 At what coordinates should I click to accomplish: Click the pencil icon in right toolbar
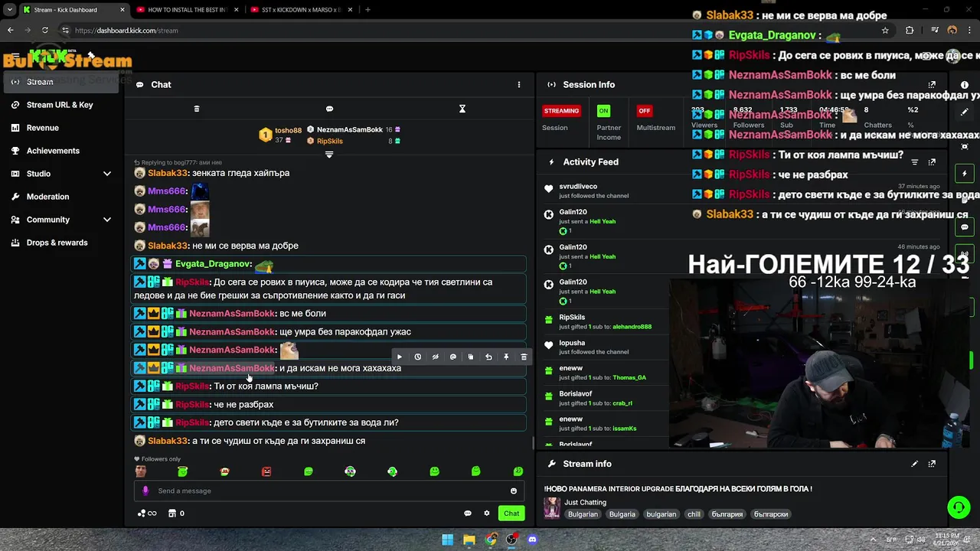(965, 112)
